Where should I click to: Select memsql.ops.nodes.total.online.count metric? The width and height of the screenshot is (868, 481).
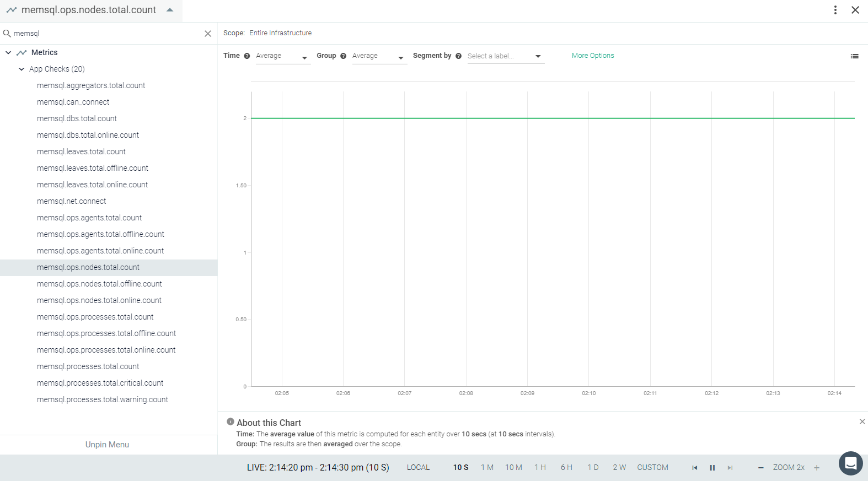pos(99,300)
